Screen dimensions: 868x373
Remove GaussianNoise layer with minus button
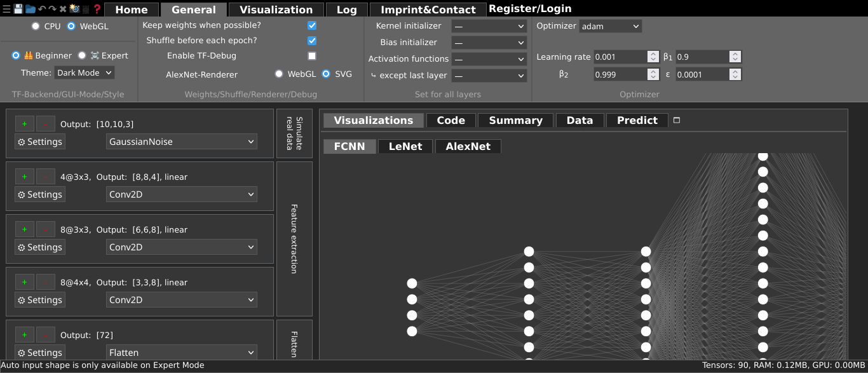[45, 124]
